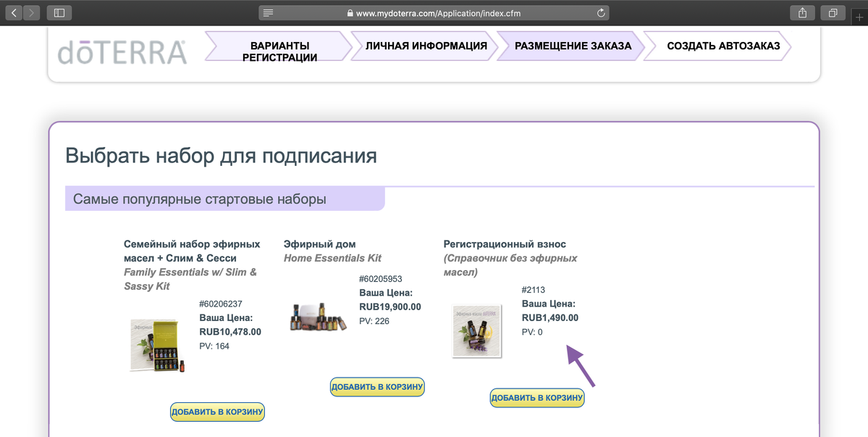
Task: Open Reader view icon in address bar
Action: pos(269,13)
